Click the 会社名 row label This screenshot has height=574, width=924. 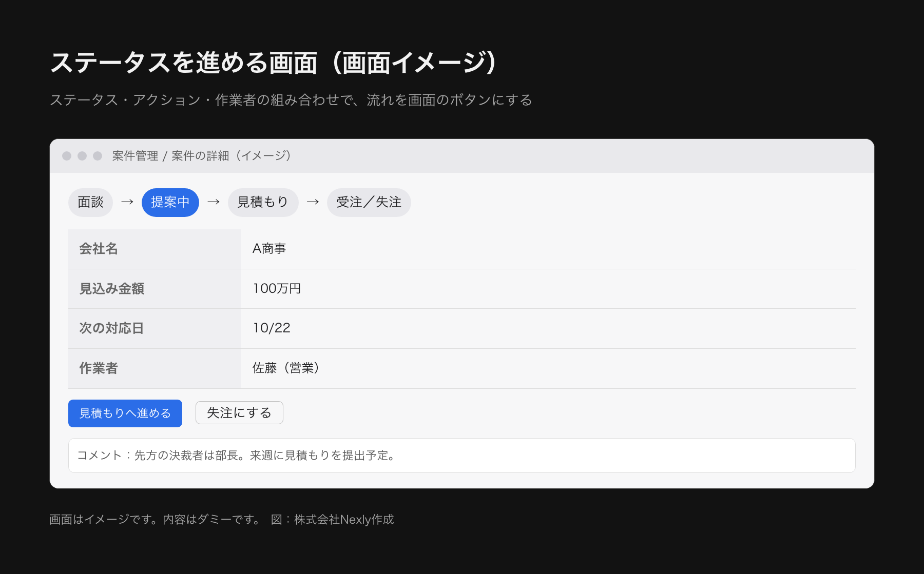tap(99, 249)
